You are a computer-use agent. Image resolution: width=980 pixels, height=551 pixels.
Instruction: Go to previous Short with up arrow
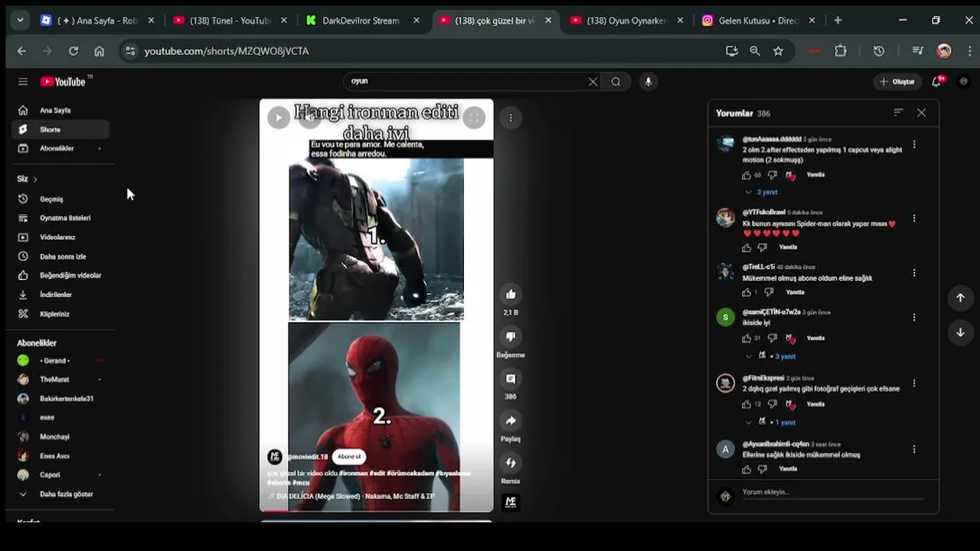coord(960,298)
